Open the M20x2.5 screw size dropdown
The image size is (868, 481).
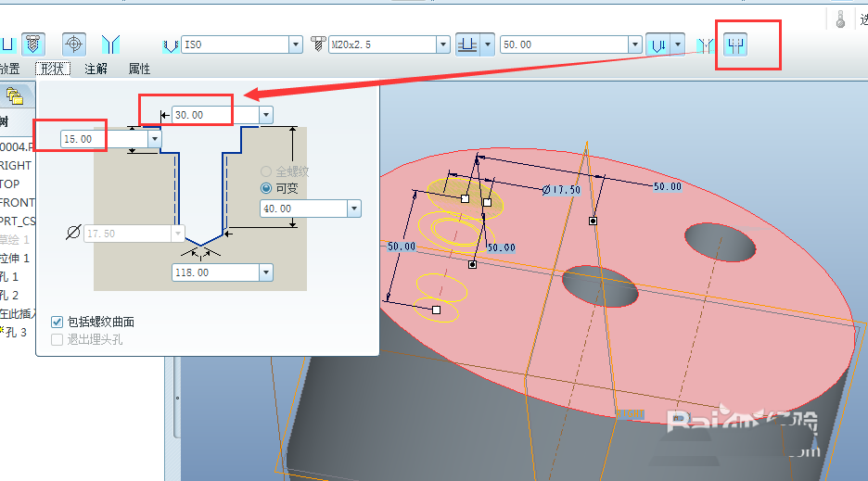tap(443, 44)
